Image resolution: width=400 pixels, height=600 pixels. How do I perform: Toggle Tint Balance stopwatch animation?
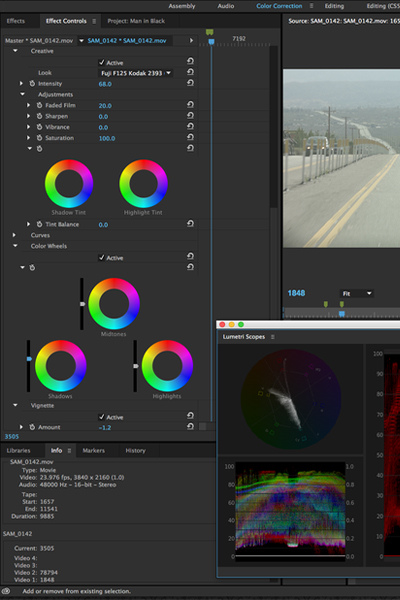tap(39, 224)
